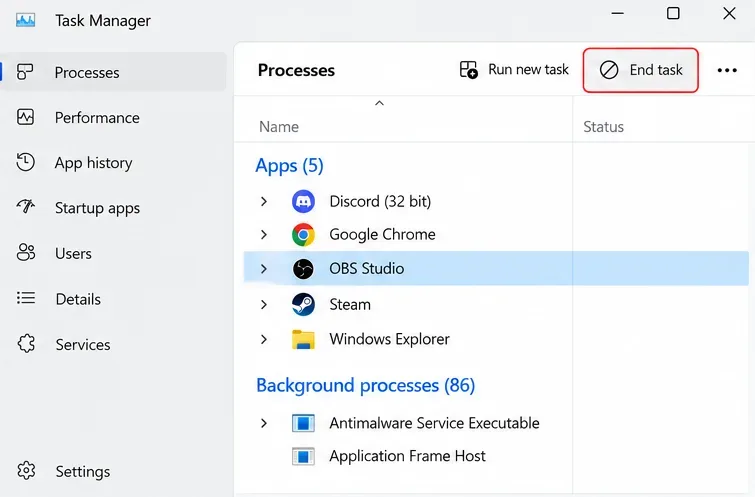Image resolution: width=755 pixels, height=497 pixels.
Task: Open Settings label in sidebar
Action: click(82, 471)
